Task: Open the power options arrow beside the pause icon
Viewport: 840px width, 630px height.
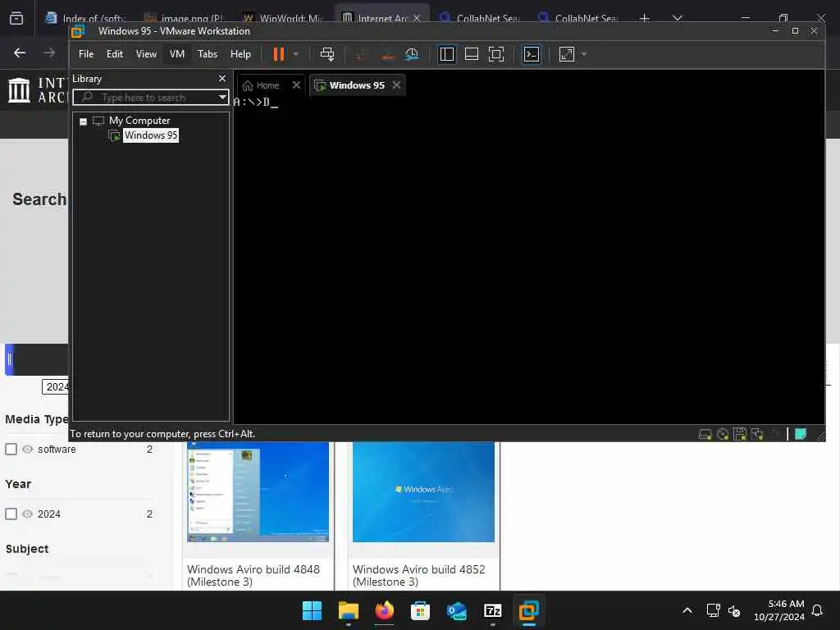Action: point(295,54)
